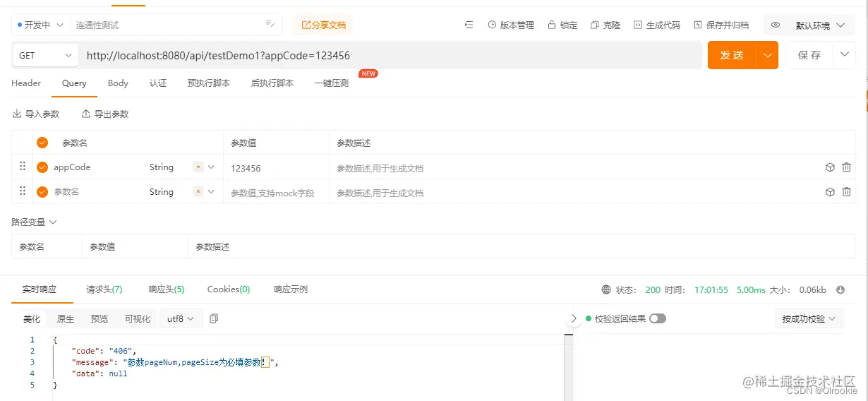Delete the appCode parameter row
Screen dimensions: 868x401
tap(847, 167)
